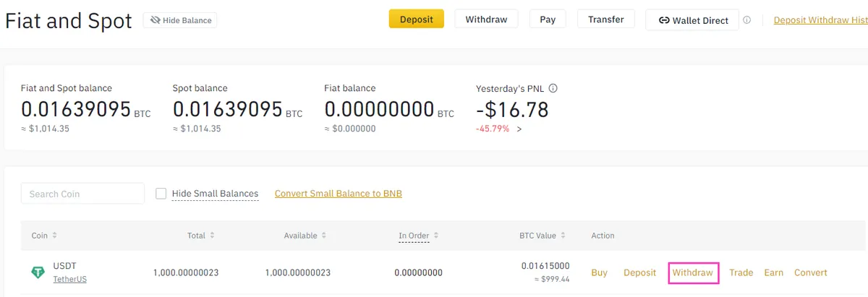Click the In Order 0.00000000 cell
868x297 pixels.
point(418,272)
